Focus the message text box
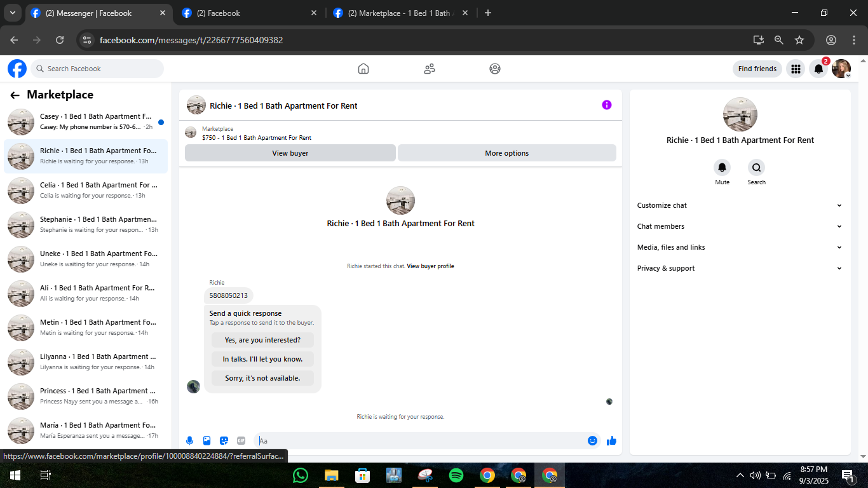The image size is (868, 488). pyautogui.click(x=419, y=440)
